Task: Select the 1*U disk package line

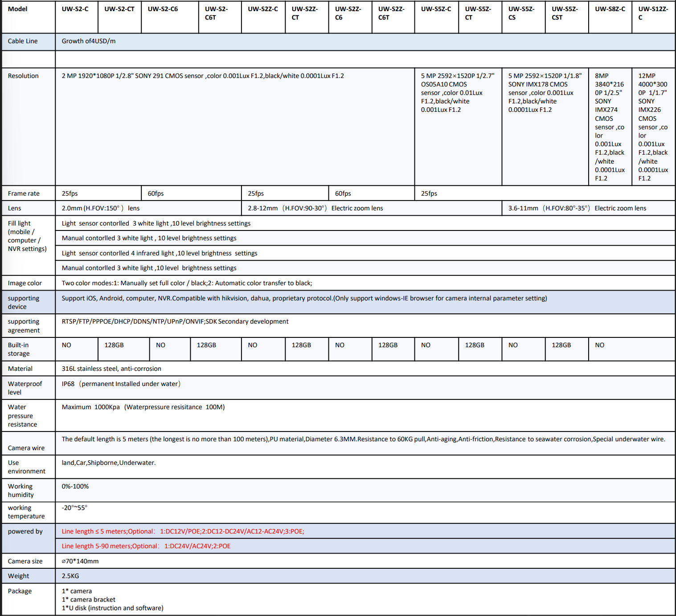Action: pyautogui.click(x=113, y=608)
